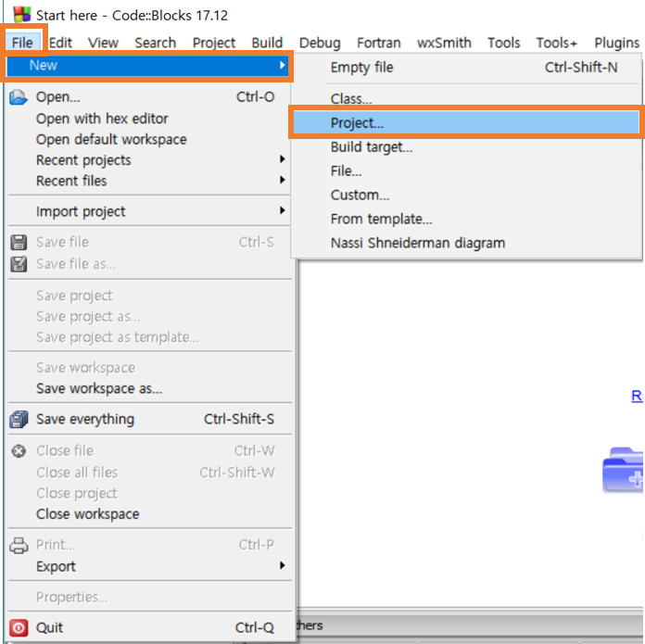Select the New submenu entry
This screenshot has width=645, height=644.
[148, 66]
